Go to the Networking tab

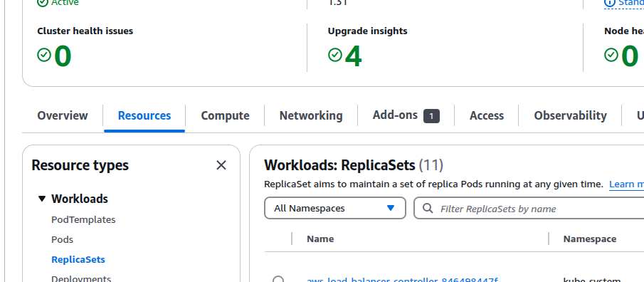click(x=311, y=115)
